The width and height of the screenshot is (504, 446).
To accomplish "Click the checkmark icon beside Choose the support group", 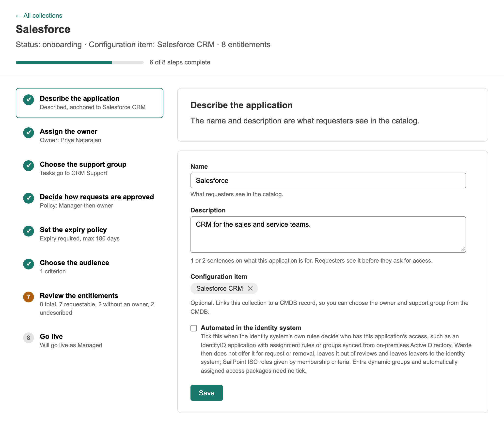I will pos(29,165).
